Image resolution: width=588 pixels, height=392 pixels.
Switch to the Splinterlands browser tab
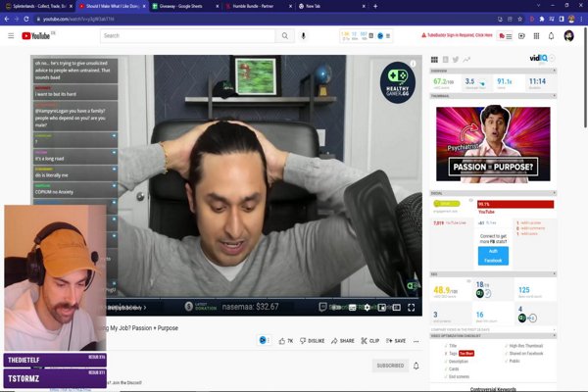coord(38,6)
